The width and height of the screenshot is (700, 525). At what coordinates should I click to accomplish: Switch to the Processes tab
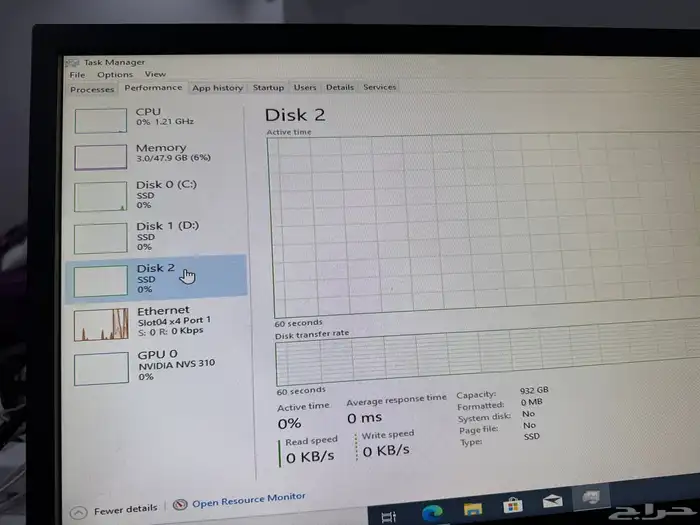92,89
